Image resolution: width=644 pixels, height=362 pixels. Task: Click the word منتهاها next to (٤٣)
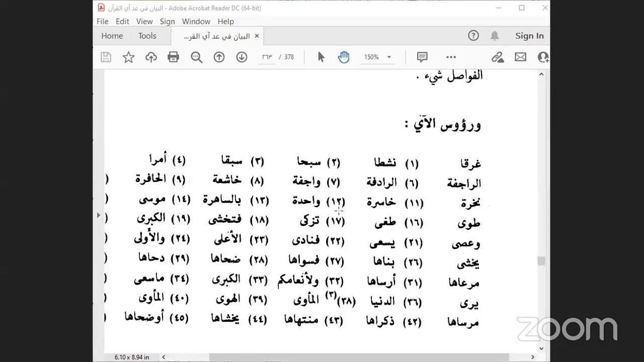301,319
